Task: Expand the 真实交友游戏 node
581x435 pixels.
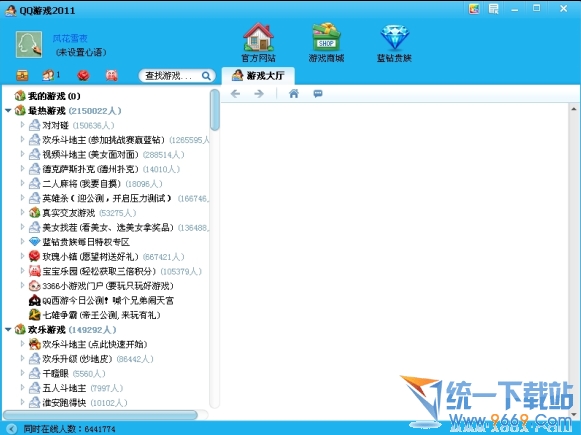Action: 22,213
